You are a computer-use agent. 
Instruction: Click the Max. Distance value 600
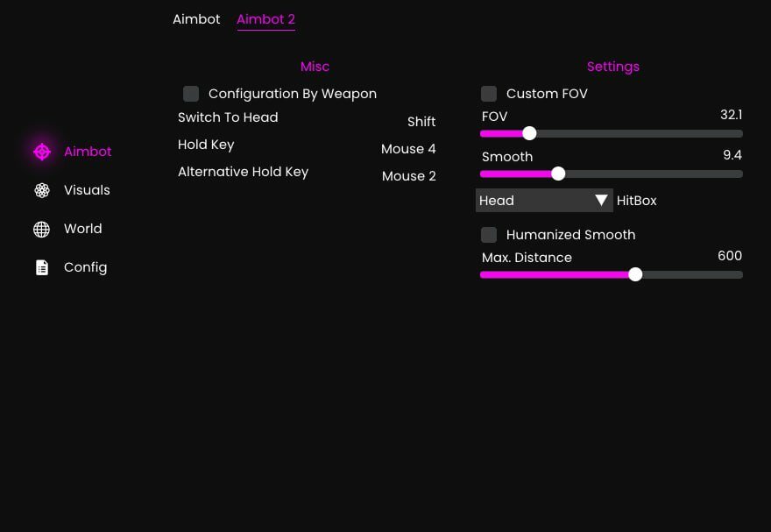click(x=730, y=256)
